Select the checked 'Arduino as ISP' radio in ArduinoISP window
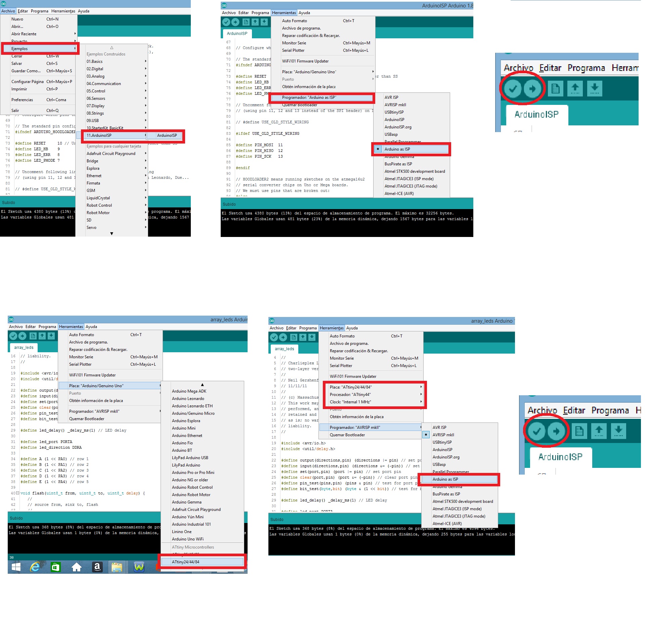Viewport: 649px width, 644px height. pos(378,149)
